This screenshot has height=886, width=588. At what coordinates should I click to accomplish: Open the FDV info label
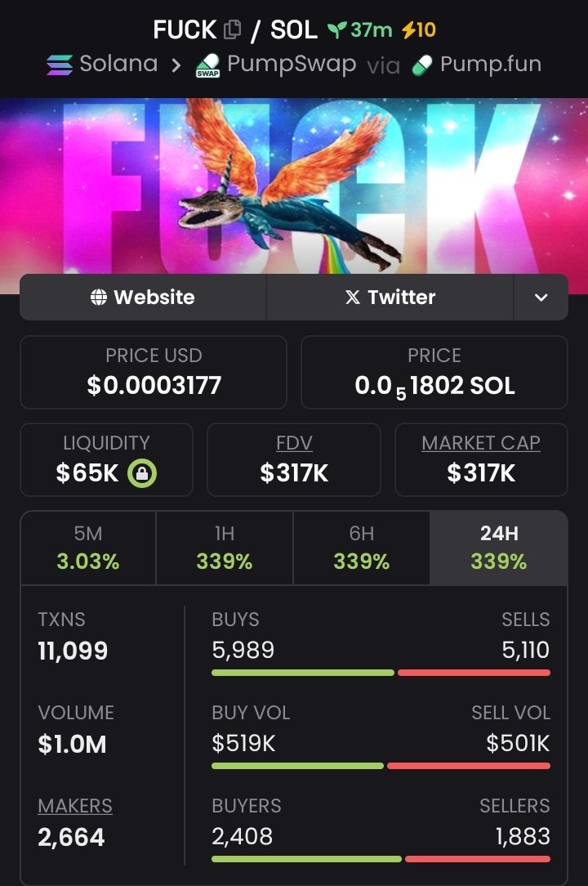tap(294, 443)
